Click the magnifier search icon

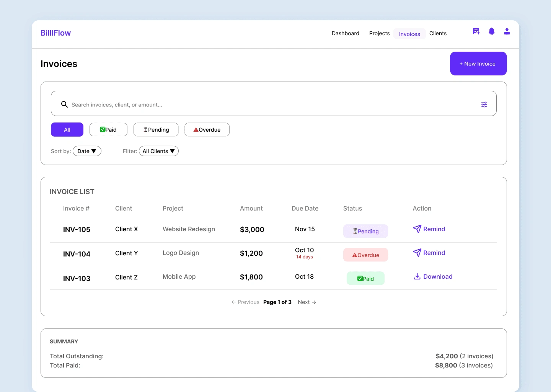65,105
